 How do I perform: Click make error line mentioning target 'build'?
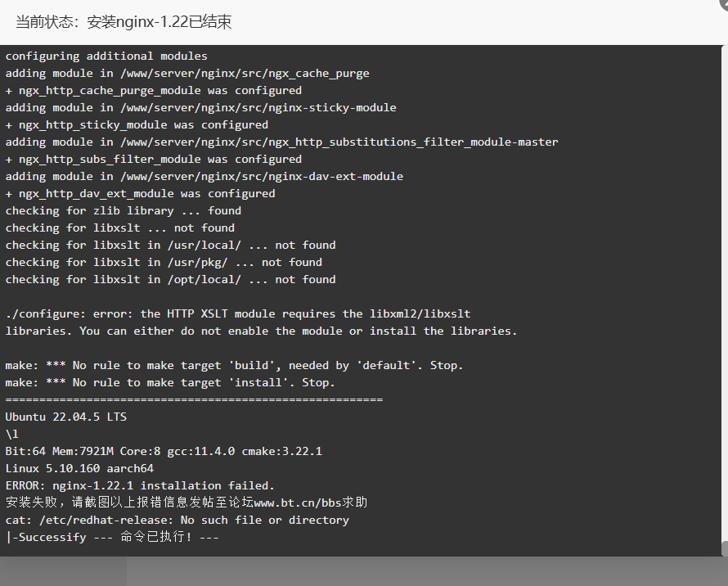click(234, 366)
